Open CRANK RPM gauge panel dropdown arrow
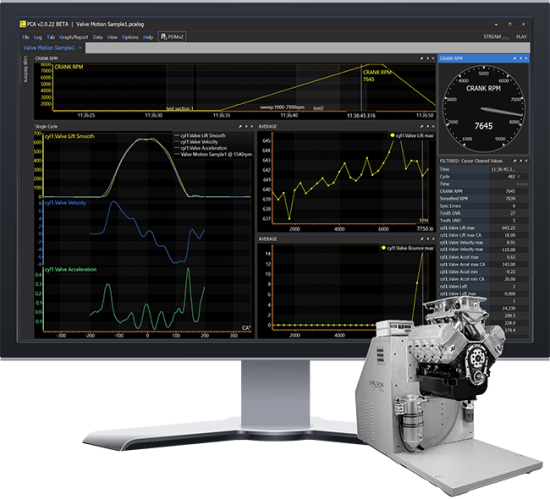 [x=521, y=58]
